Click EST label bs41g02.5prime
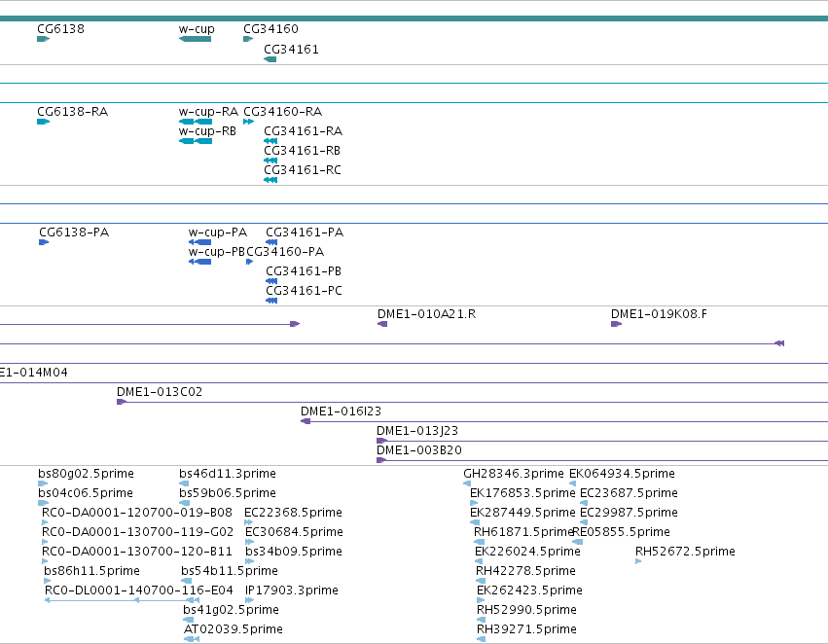The image size is (828, 644). point(231,610)
